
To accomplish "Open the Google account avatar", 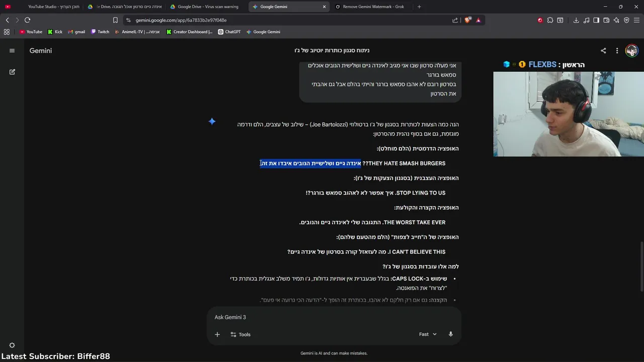I will point(631,50).
